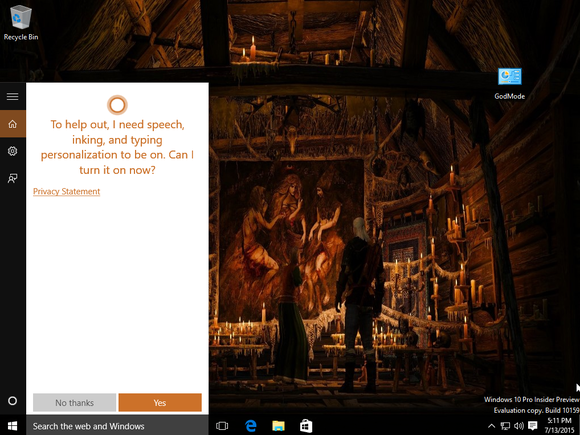Click the Cortana ring logo above the message
Viewport: 580px width, 435px height.
pyautogui.click(x=117, y=105)
